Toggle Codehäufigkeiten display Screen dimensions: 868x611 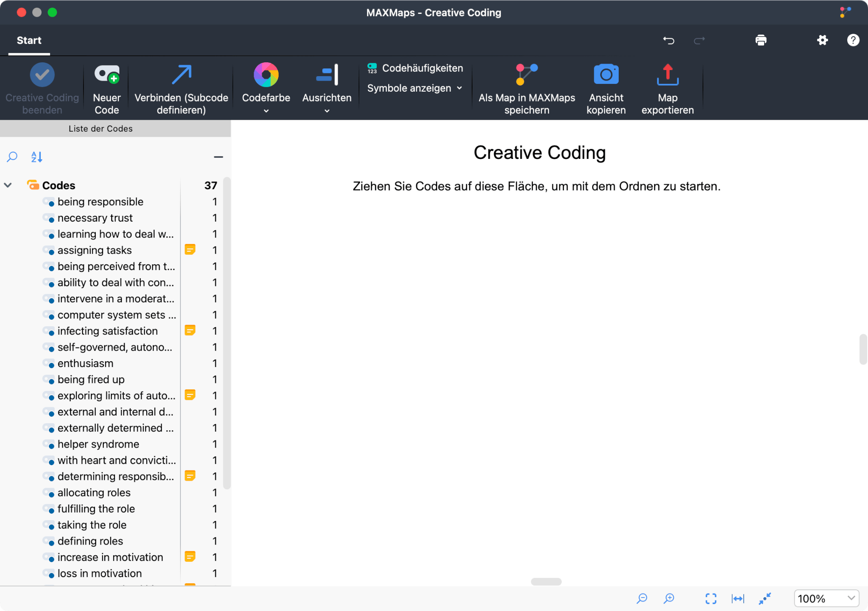click(x=415, y=68)
